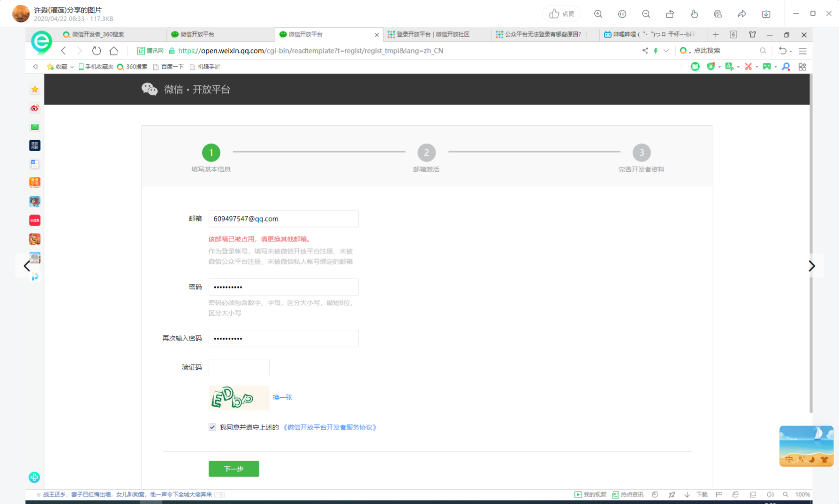Uncheck the 我同意并遵守 agreement checkbox

[x=212, y=427]
